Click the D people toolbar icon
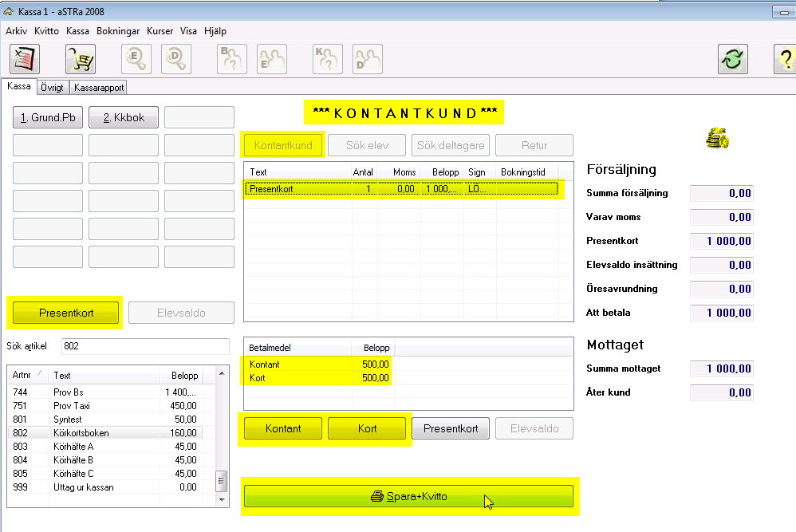This screenshot has height=532, width=796. [x=368, y=59]
